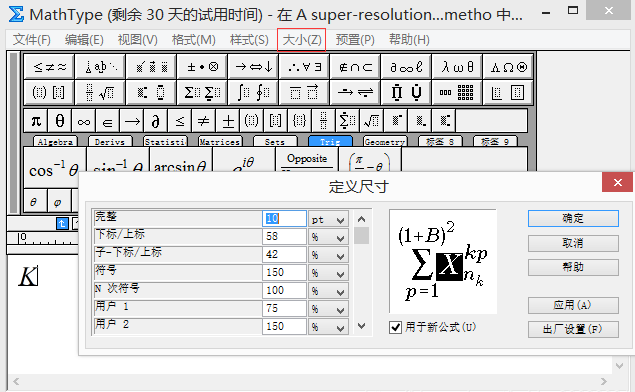Open the 样式(S) menu
This screenshot has height=392, width=635.
click(x=249, y=40)
